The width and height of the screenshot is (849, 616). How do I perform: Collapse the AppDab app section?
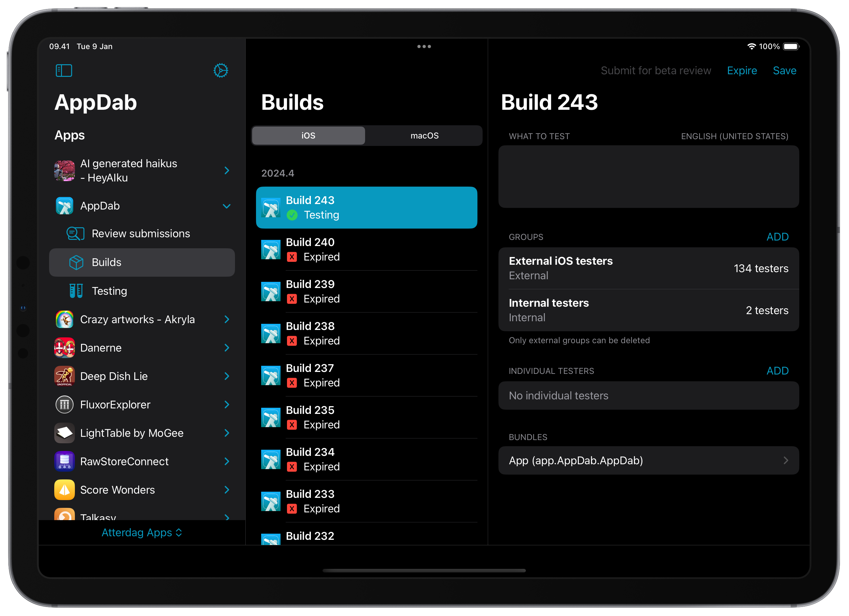tap(227, 206)
